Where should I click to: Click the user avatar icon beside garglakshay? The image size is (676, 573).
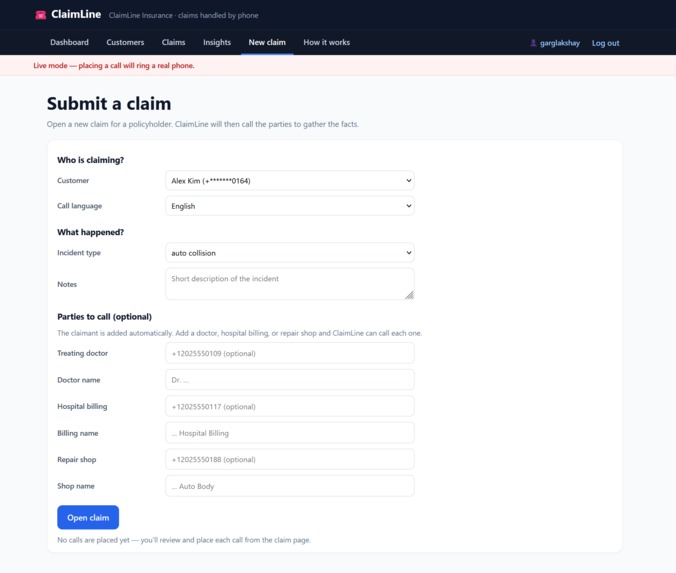[533, 43]
